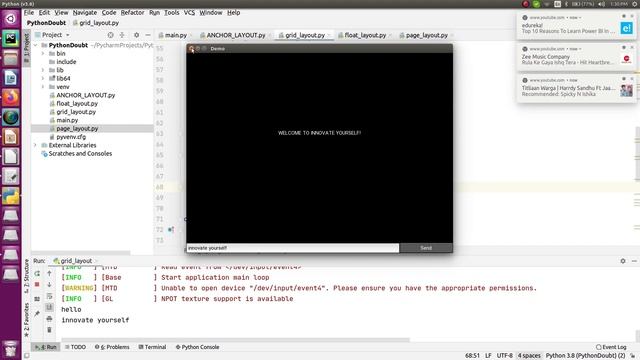Select main.py in project tree
Screen dimensions: 640x360
pos(67,120)
